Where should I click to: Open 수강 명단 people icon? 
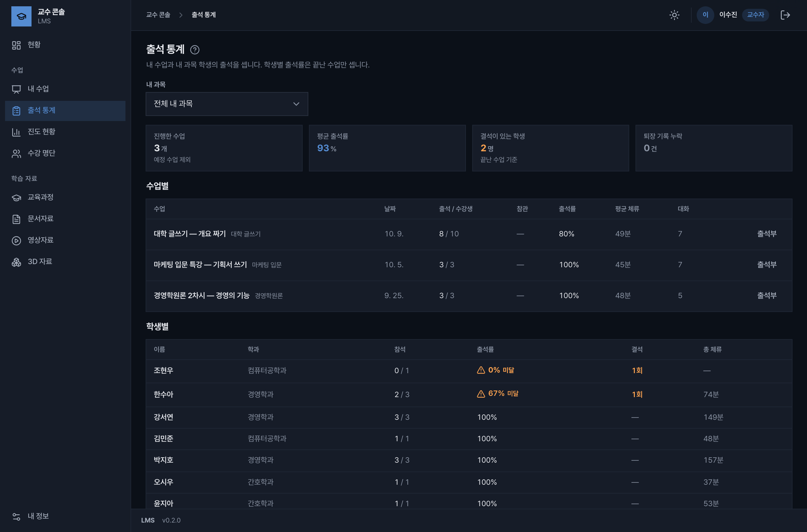click(16, 153)
